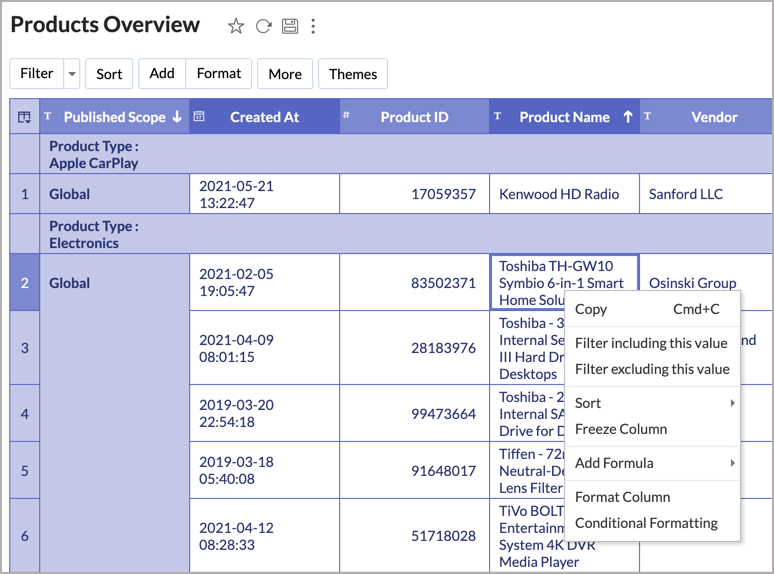
Task: Click the Themes button
Action: [353, 74]
